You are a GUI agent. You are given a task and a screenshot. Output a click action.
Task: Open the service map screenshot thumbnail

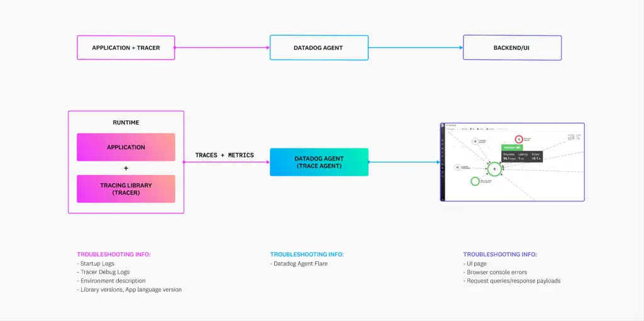(512, 162)
